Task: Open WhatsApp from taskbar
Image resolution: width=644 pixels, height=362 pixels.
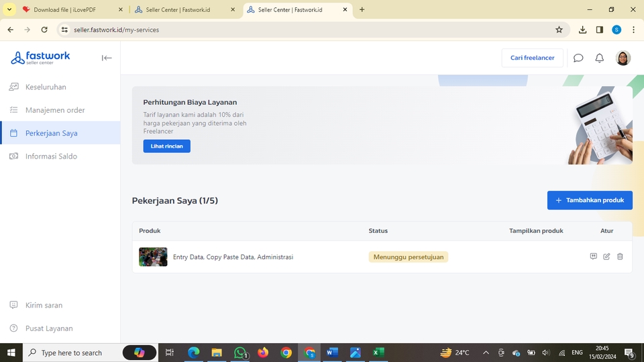Action: click(x=240, y=353)
